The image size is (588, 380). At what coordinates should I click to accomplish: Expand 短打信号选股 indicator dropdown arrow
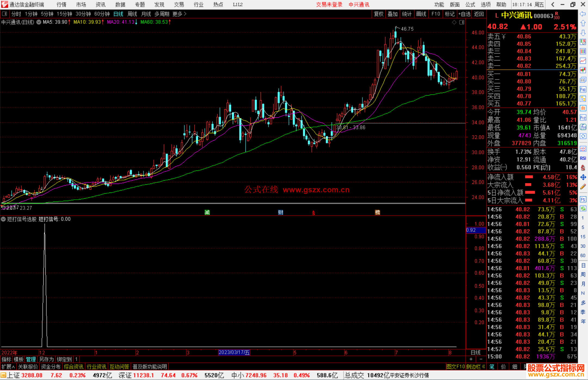3,219
